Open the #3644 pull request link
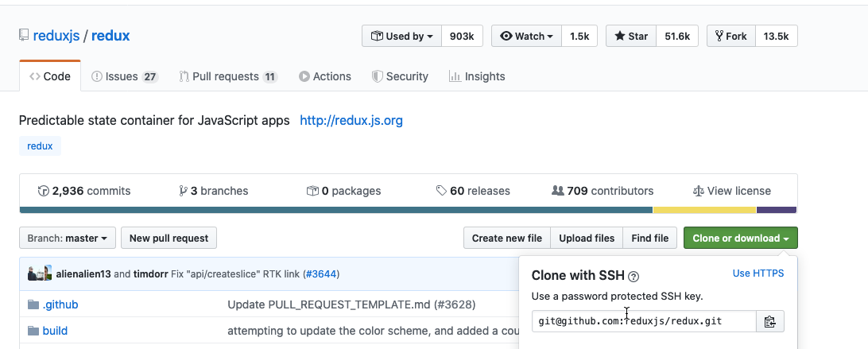Viewport: 868px width, 349px height. (321, 273)
